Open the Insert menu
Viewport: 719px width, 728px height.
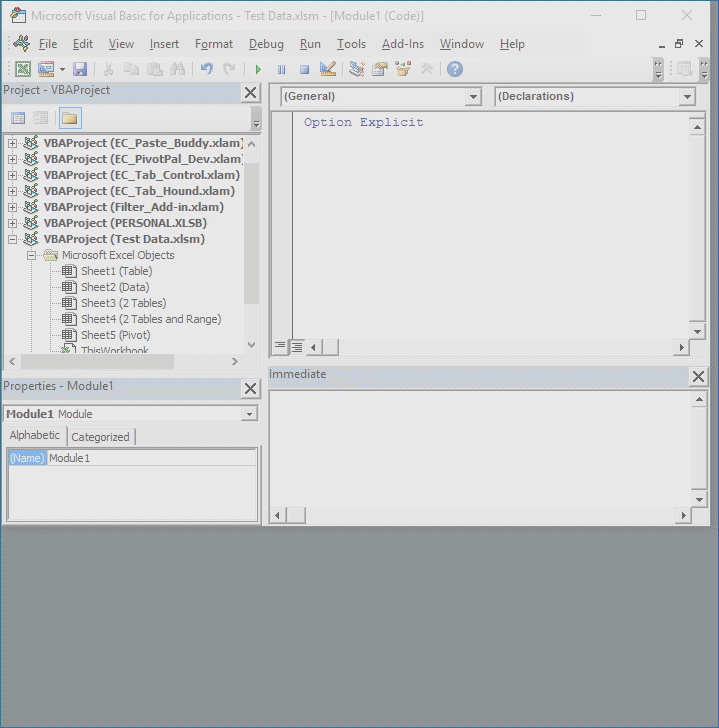tap(164, 44)
